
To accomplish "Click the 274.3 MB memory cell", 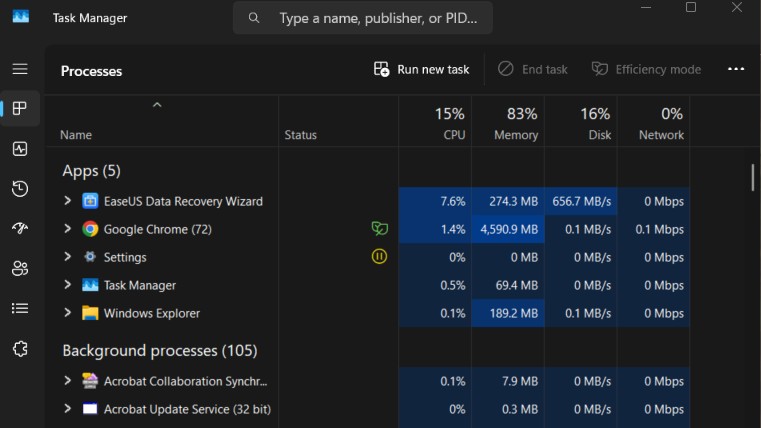I will [508, 201].
